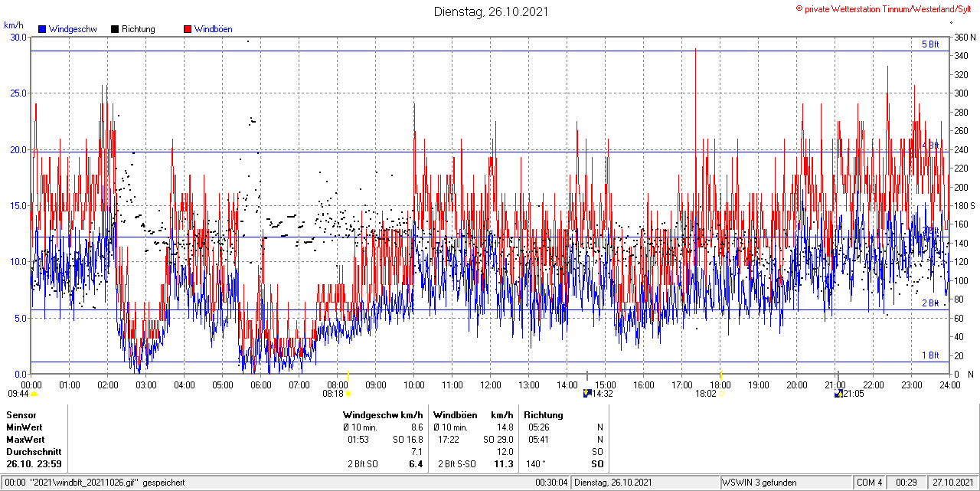Click the "2 Bft S-SO" gust rating
Screen dimensions: 980x491
[458, 464]
